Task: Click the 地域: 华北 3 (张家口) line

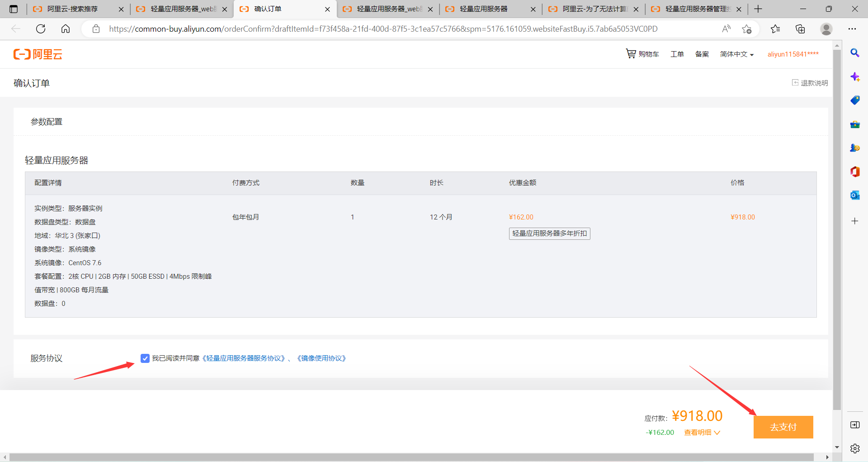Action: 67,236
